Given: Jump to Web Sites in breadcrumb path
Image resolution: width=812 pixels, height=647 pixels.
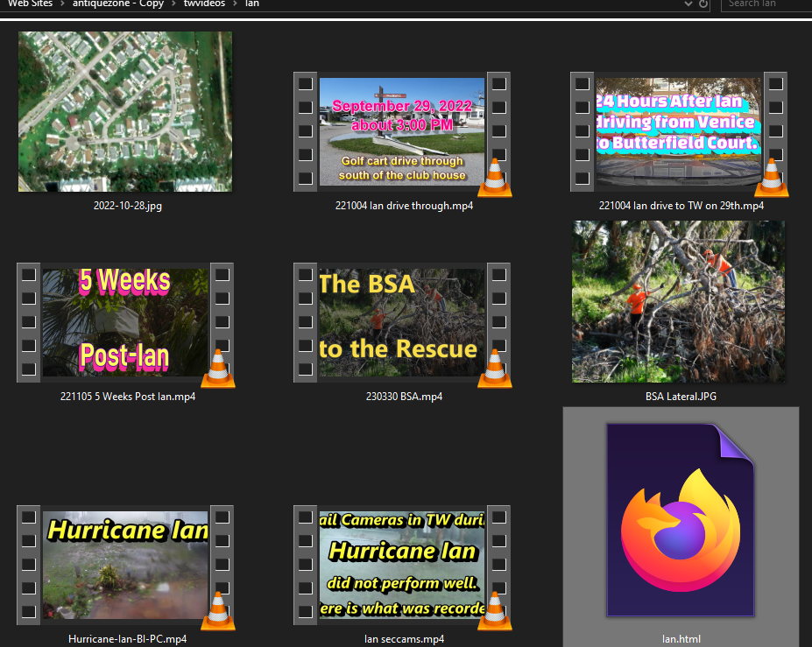Looking at the screenshot, I should tap(30, 4).
